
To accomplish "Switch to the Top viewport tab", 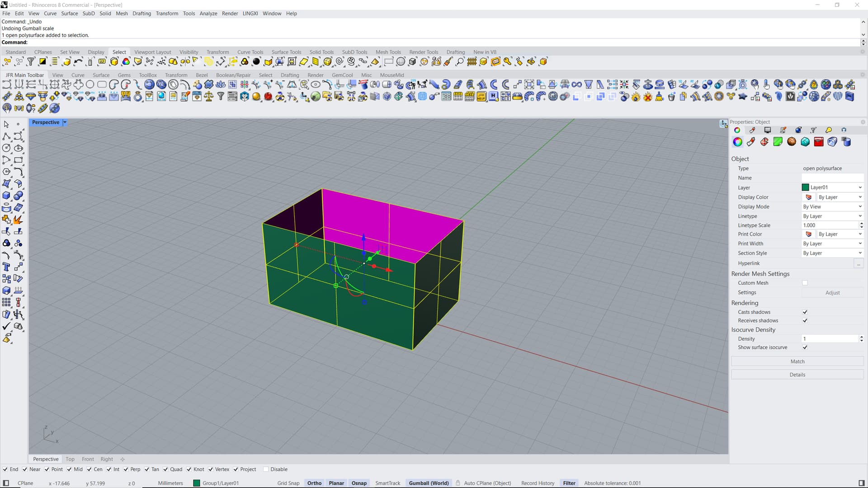I will point(70,459).
